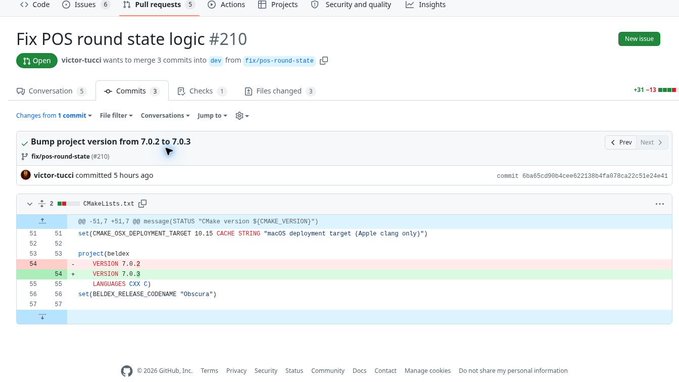Open the File filter dropdown
Viewport: 679px width, 382px height.
116,116
